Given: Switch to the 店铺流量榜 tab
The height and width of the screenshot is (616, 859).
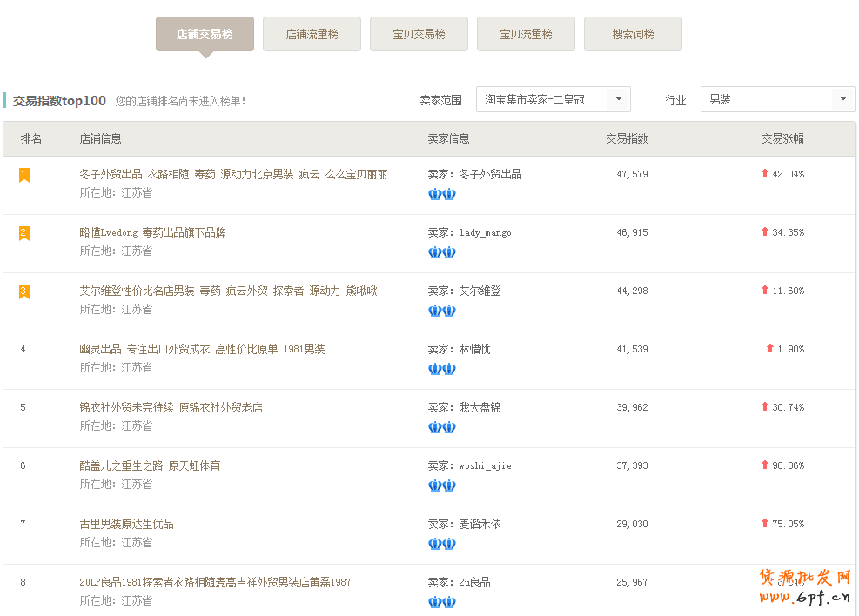Looking at the screenshot, I should point(312,34).
